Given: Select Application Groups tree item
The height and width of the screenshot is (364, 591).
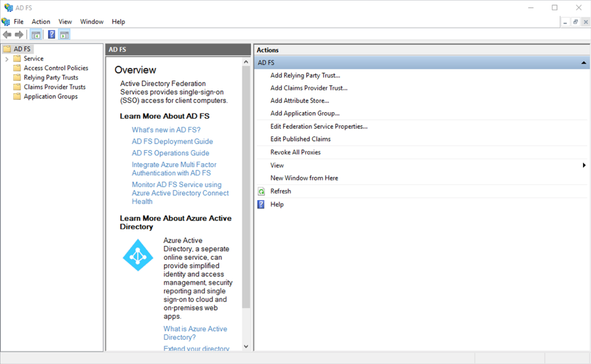Looking at the screenshot, I should 51,96.
